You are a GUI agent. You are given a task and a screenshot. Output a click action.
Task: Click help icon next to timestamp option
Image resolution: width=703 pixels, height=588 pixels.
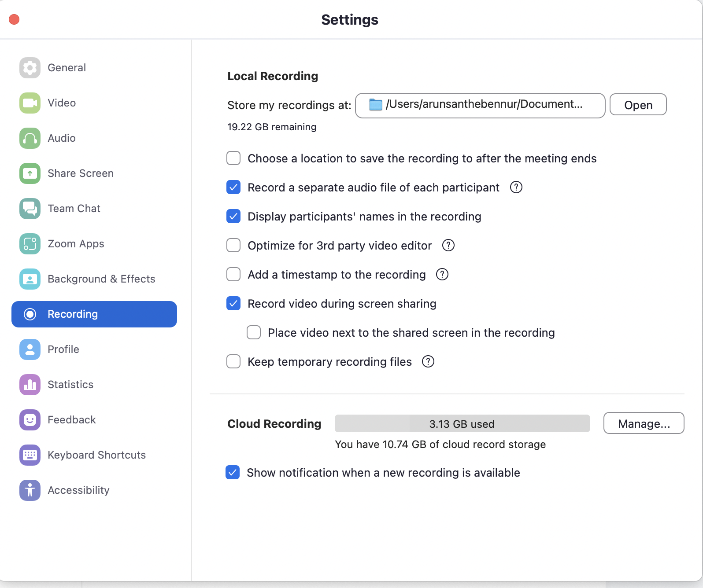pyautogui.click(x=442, y=274)
